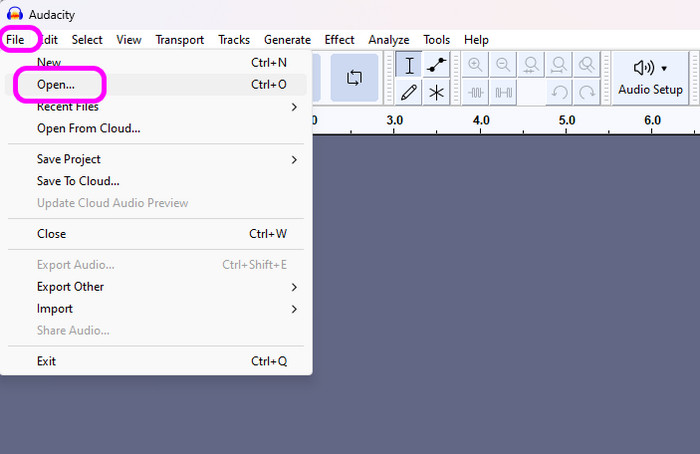Click the 5.0 mark on timeline ruler
This screenshot has height=454, width=700.
[567, 120]
